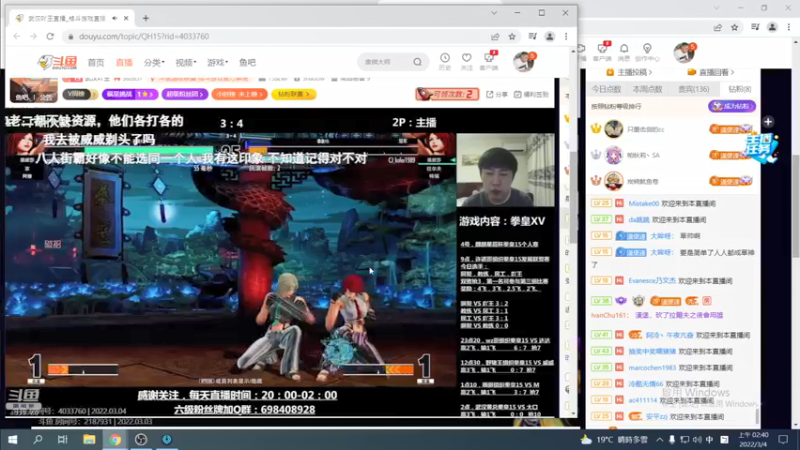Open the Chrome three-dot menu in front window
The image size is (800, 450).
566,36
